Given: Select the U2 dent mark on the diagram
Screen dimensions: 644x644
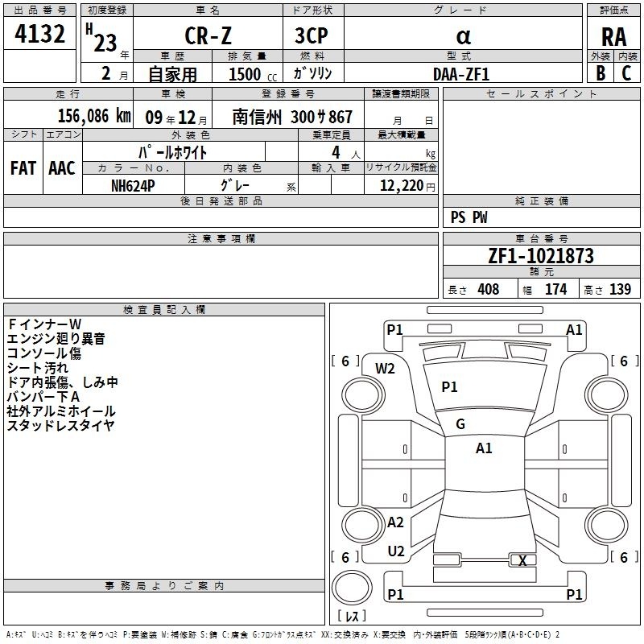Looking at the screenshot, I should coord(395,551).
